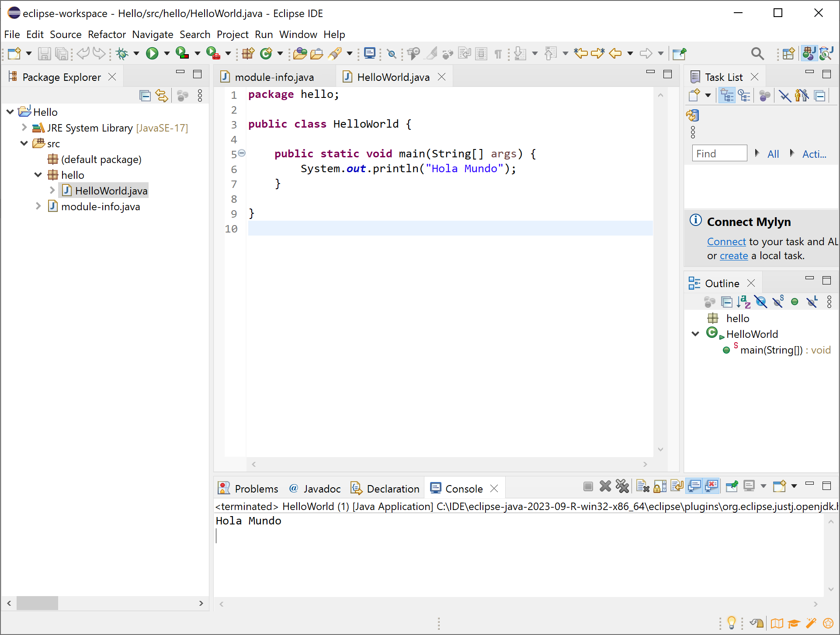Screen dimensions: 840x635
Task: Click the create local task link
Action: coord(734,255)
